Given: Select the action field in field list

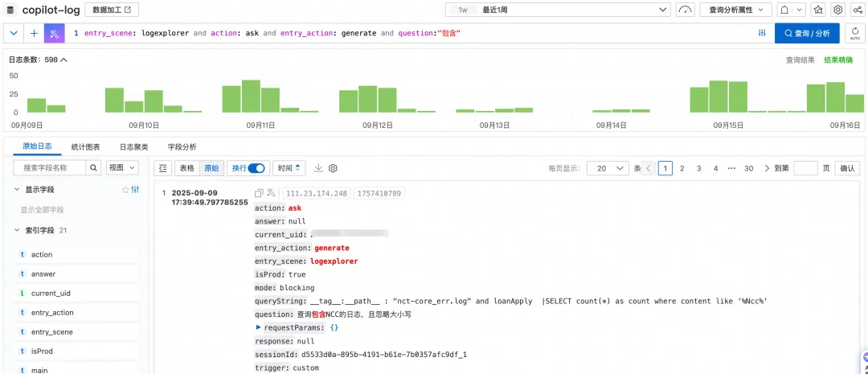Looking at the screenshot, I should [x=76, y=255].
